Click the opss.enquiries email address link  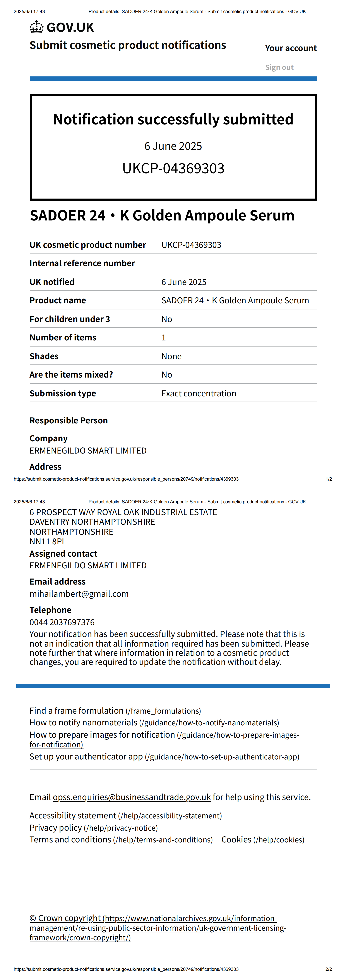[132, 797]
